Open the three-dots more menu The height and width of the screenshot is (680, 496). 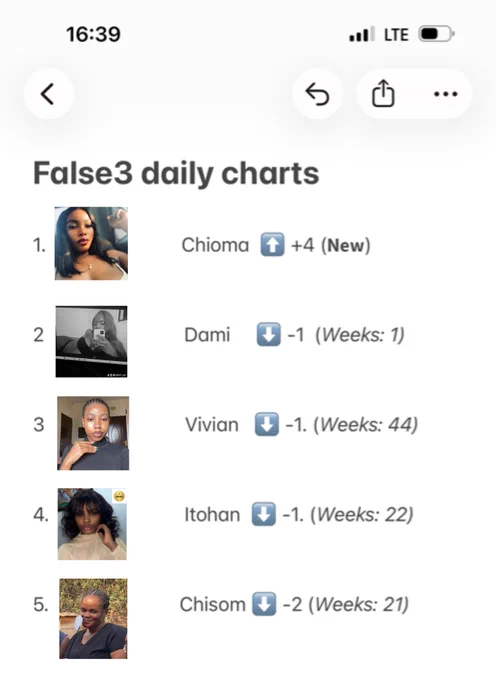[x=446, y=94]
